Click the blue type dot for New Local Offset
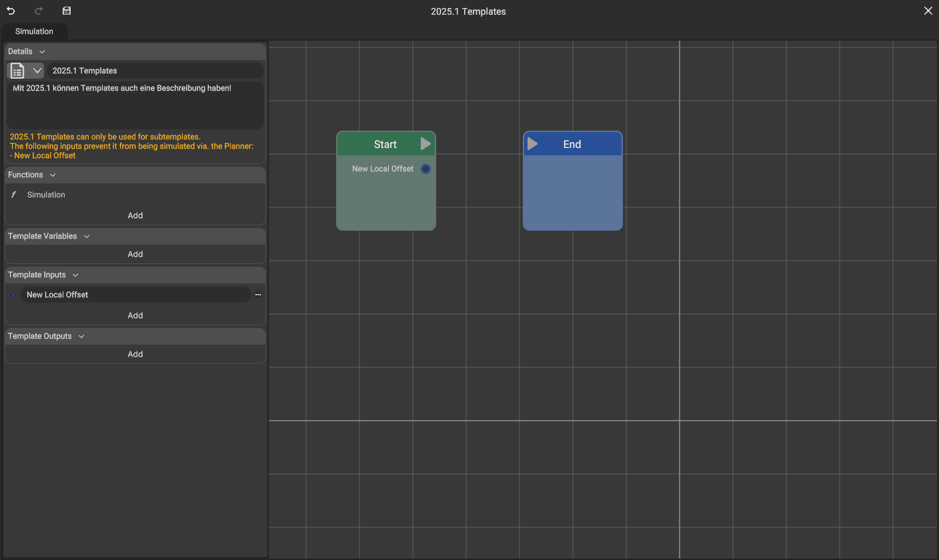The image size is (939, 560). tap(13, 295)
